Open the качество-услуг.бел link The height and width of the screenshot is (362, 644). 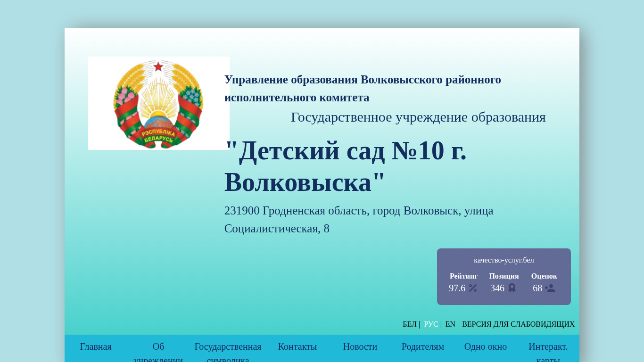click(x=504, y=260)
